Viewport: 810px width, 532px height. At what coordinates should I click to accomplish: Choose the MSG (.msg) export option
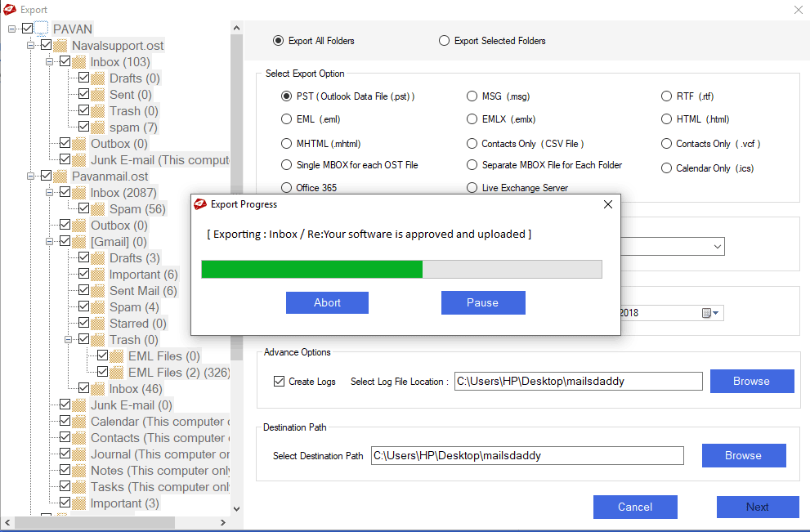point(472,96)
